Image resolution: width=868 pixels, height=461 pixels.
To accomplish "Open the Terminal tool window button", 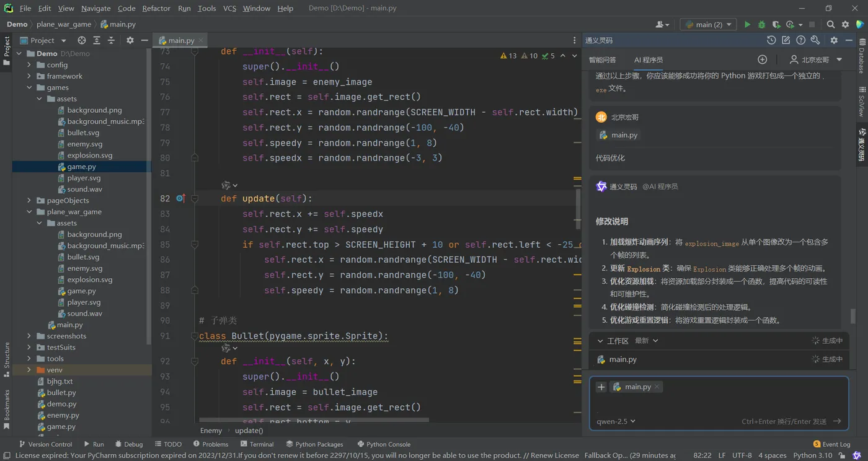I will 257,444.
